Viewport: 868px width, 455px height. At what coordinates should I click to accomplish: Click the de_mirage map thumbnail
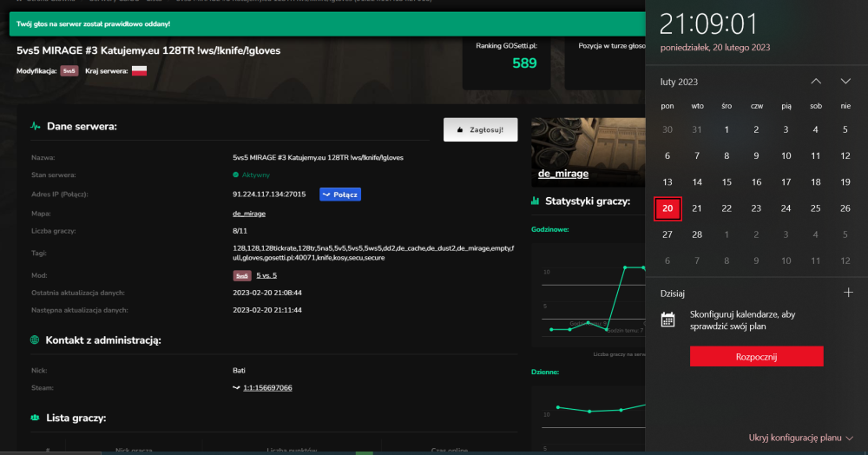(x=588, y=152)
